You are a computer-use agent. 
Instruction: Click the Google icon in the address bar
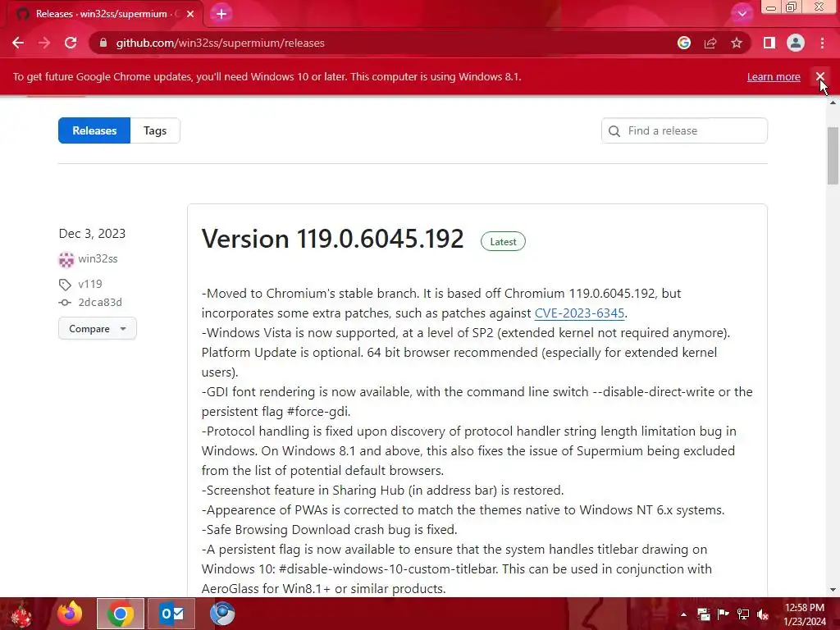[684, 43]
